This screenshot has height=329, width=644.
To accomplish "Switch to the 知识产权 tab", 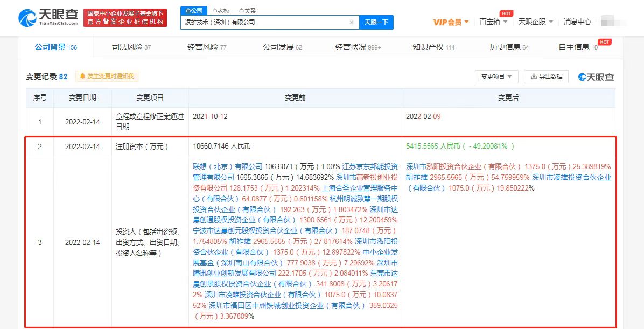I will click(433, 47).
